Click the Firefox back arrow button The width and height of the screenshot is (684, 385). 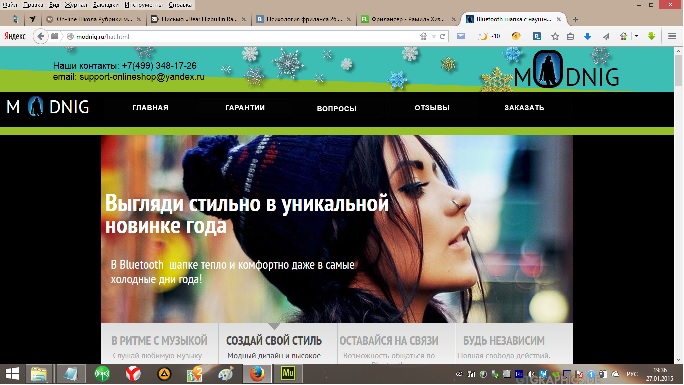[41, 36]
